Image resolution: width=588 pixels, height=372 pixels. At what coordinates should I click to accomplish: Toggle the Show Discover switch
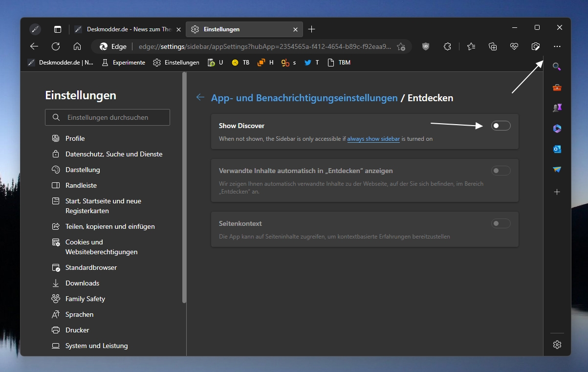(501, 126)
